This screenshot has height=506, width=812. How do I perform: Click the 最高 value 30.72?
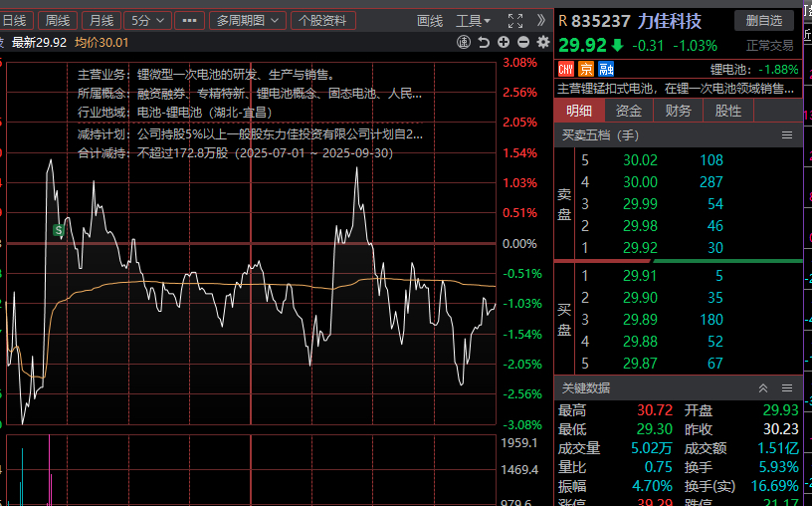click(x=655, y=410)
